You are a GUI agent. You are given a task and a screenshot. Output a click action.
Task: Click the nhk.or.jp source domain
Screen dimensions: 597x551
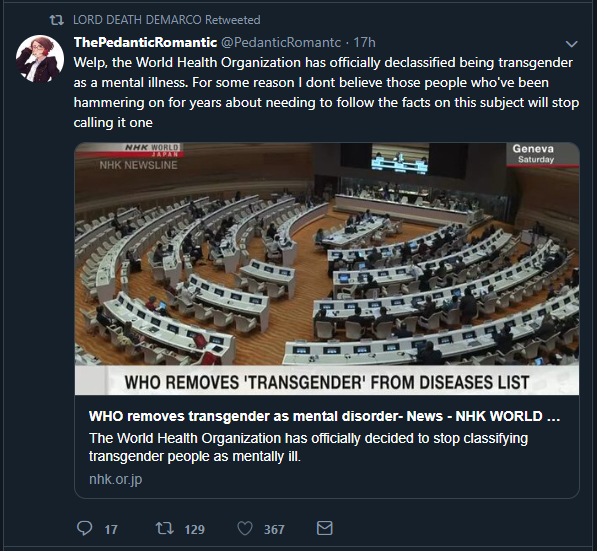point(115,479)
